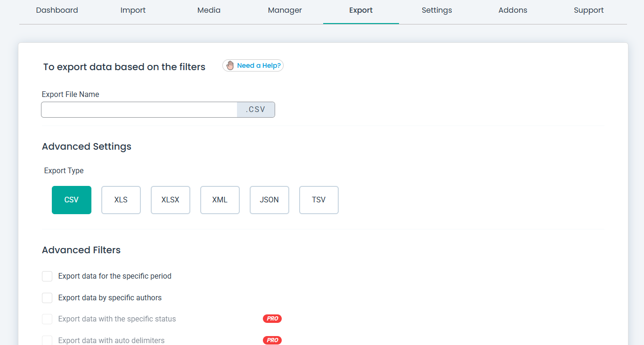This screenshot has height=345, width=644.
Task: Click the hand icon beside Need a Help?
Action: 230,65
